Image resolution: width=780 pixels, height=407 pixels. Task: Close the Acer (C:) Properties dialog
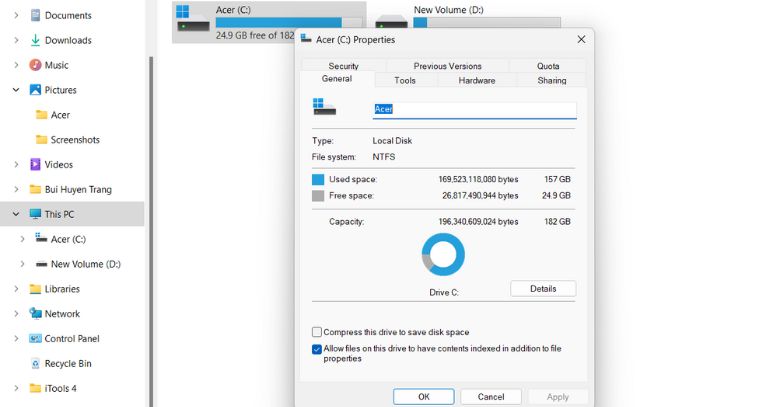coord(581,39)
